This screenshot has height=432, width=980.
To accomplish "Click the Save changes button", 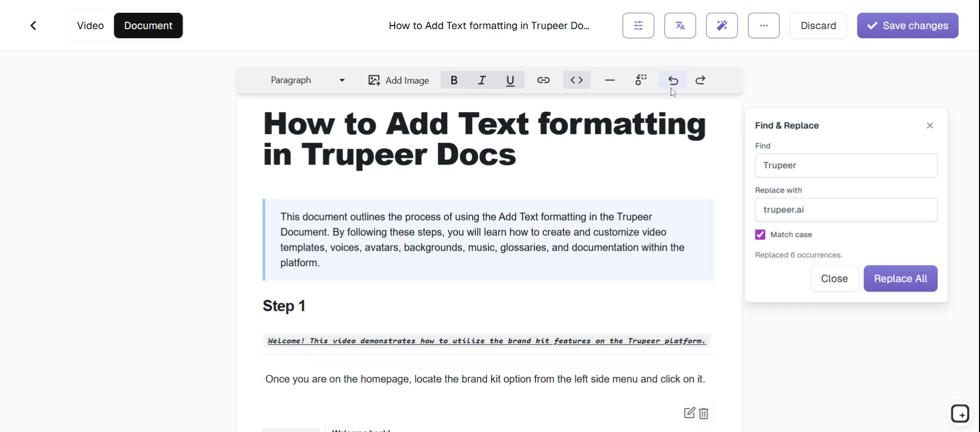I will pyautogui.click(x=907, y=26).
